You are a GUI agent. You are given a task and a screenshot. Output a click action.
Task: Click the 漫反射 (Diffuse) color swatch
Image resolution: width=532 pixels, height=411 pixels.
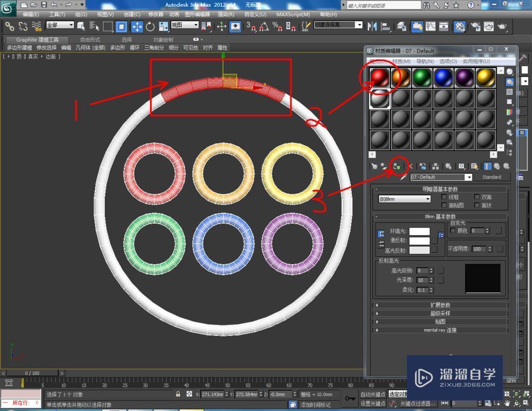pos(419,240)
